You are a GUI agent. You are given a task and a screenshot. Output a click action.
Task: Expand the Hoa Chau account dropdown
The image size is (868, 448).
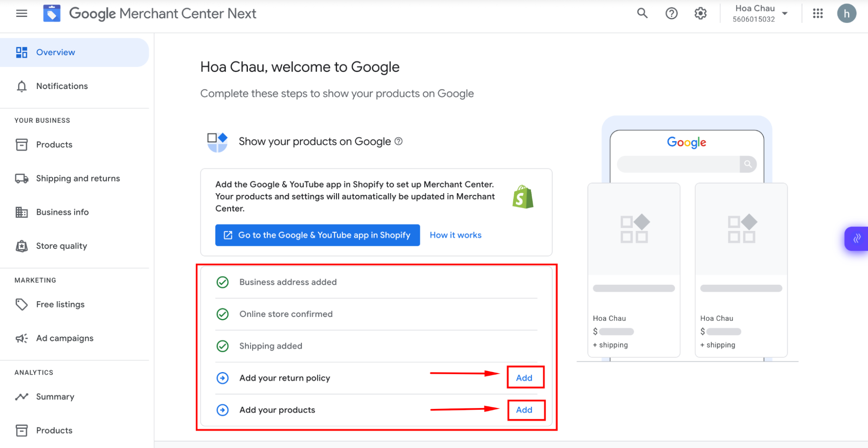coord(785,13)
